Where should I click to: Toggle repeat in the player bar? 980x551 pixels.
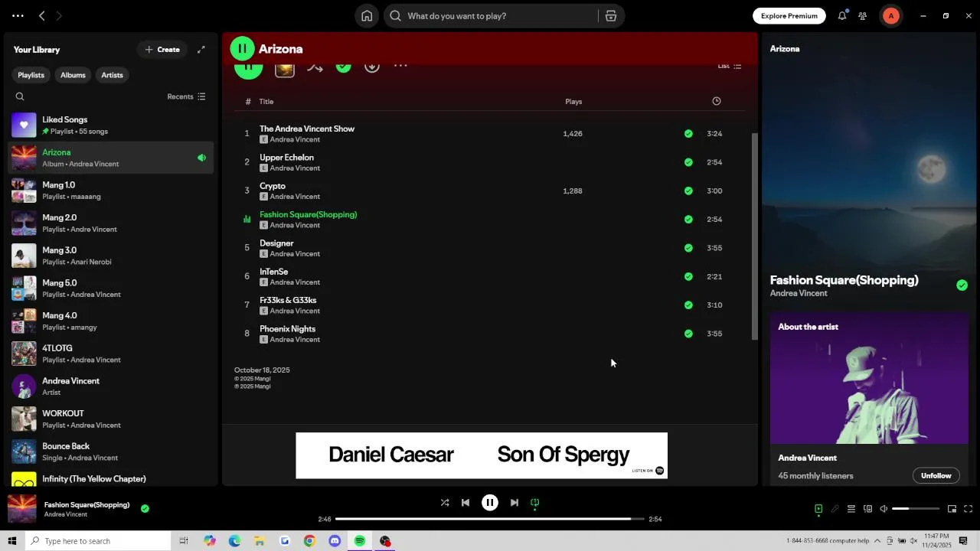coord(535,503)
